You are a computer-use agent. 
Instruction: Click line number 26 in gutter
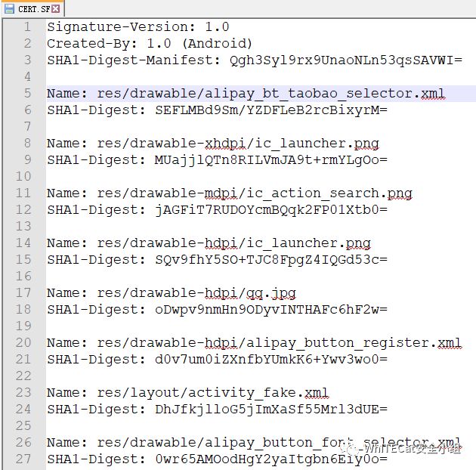(23, 443)
